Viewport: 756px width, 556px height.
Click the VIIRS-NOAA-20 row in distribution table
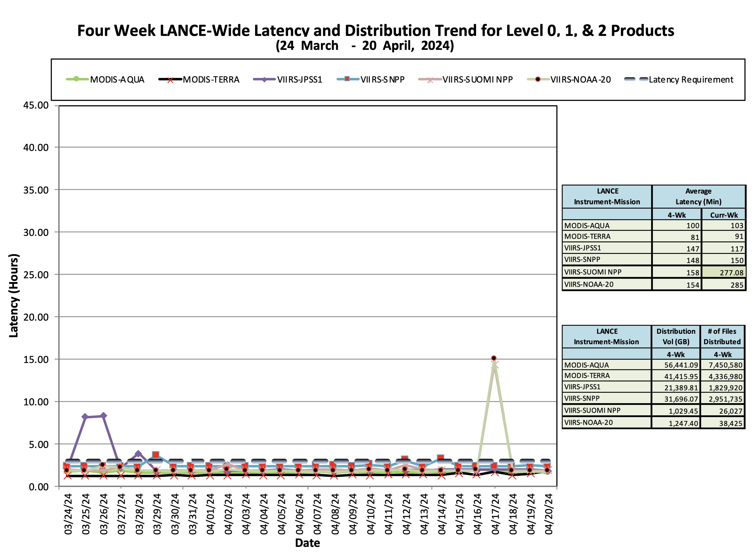click(x=653, y=422)
